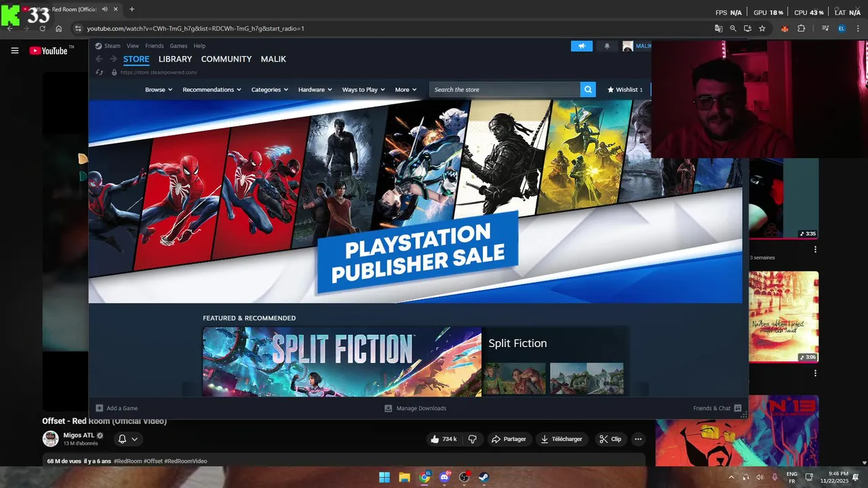This screenshot has height=488, width=868.
Task: Open File Explorer from taskbar
Action: 404,477
